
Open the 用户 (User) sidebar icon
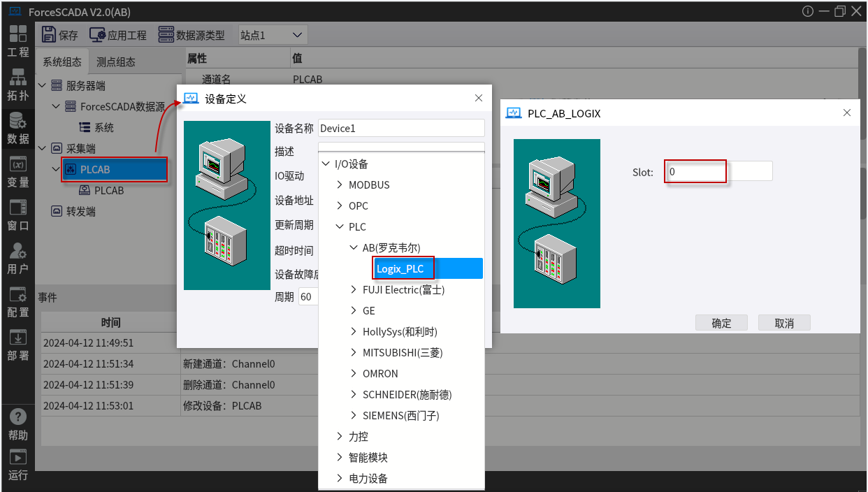point(17,259)
